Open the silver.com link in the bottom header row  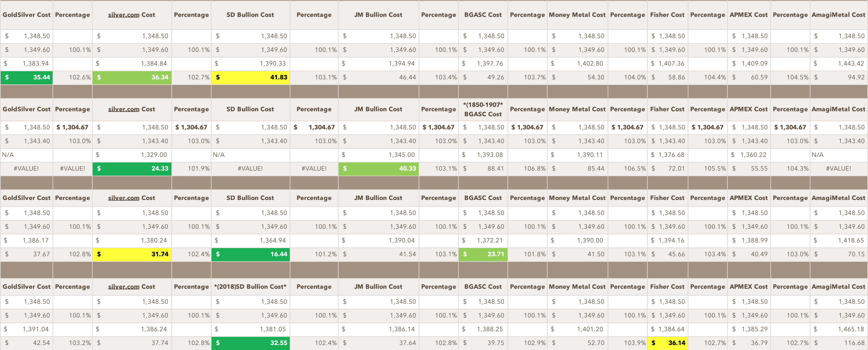pyautogui.click(x=124, y=287)
